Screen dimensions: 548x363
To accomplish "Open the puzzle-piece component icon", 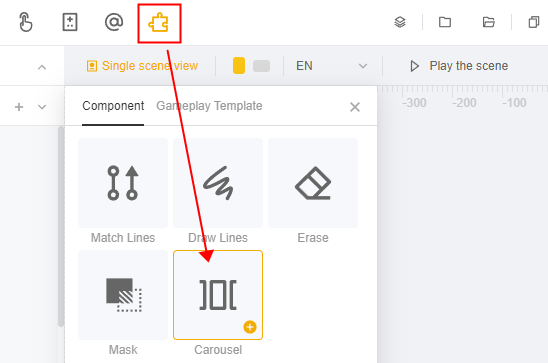I will tap(159, 23).
